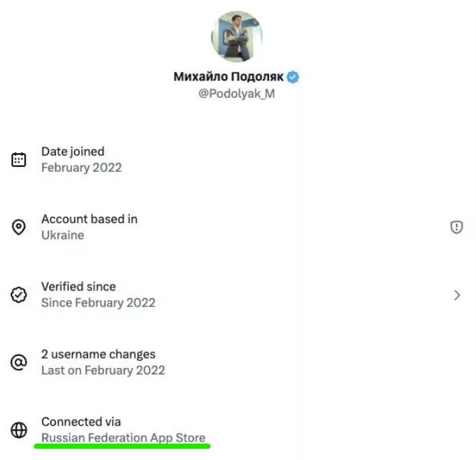The width and height of the screenshot is (476, 460).
Task: Click Last on February 2022 text
Action: pyautogui.click(x=103, y=370)
